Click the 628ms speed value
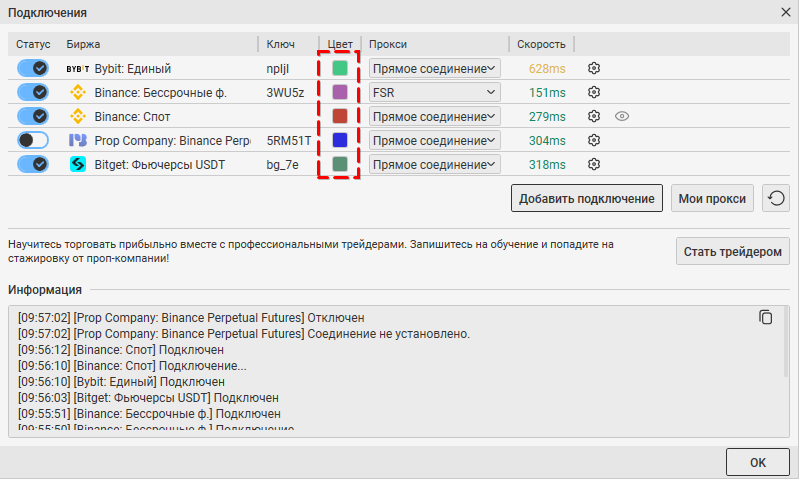Screen dimensions: 799x479 pyautogui.click(x=547, y=69)
